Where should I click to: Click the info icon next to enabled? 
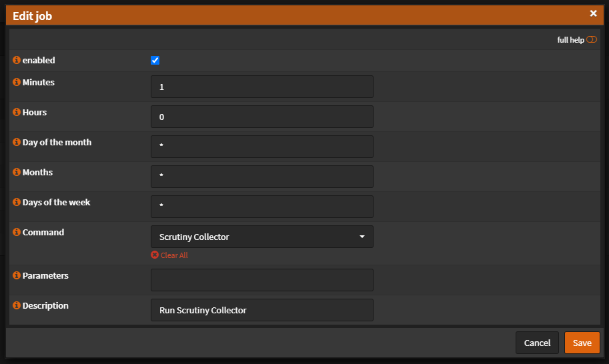[16, 60]
